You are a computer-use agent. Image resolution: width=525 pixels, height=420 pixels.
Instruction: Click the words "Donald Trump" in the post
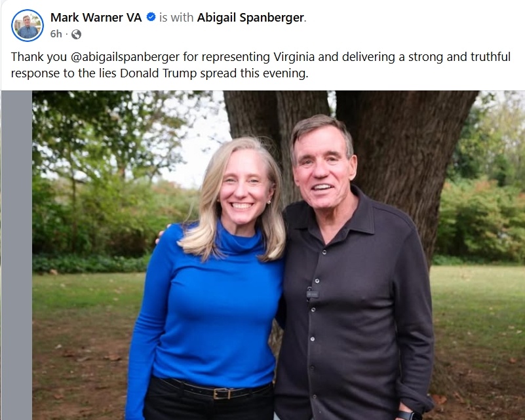158,73
